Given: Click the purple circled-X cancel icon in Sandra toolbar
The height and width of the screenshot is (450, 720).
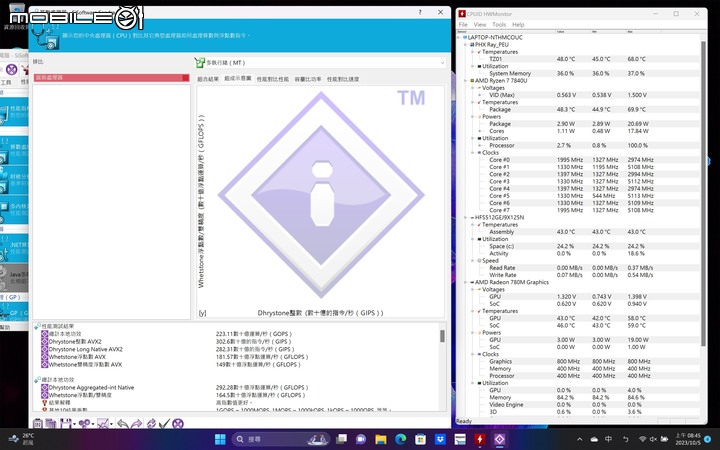Looking at the screenshot, I should (178, 423).
